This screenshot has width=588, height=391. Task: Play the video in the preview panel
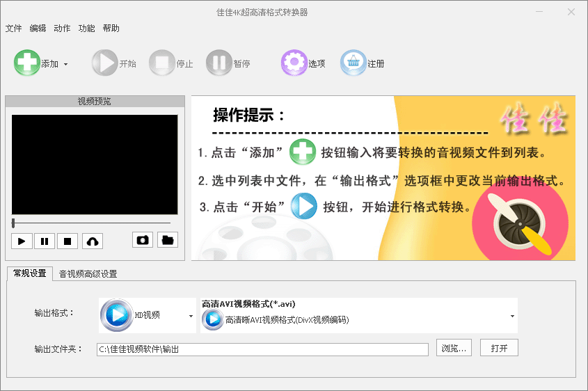(x=22, y=241)
